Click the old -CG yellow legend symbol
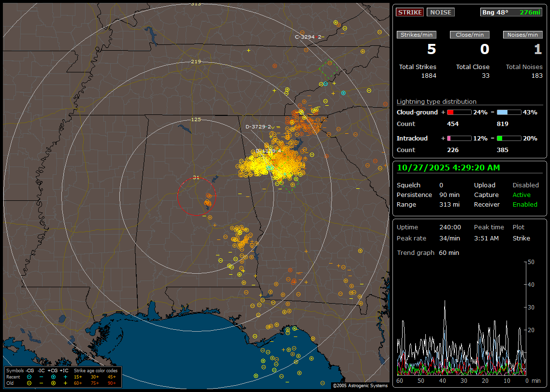The height and width of the screenshot is (392, 550). pyautogui.click(x=29, y=383)
